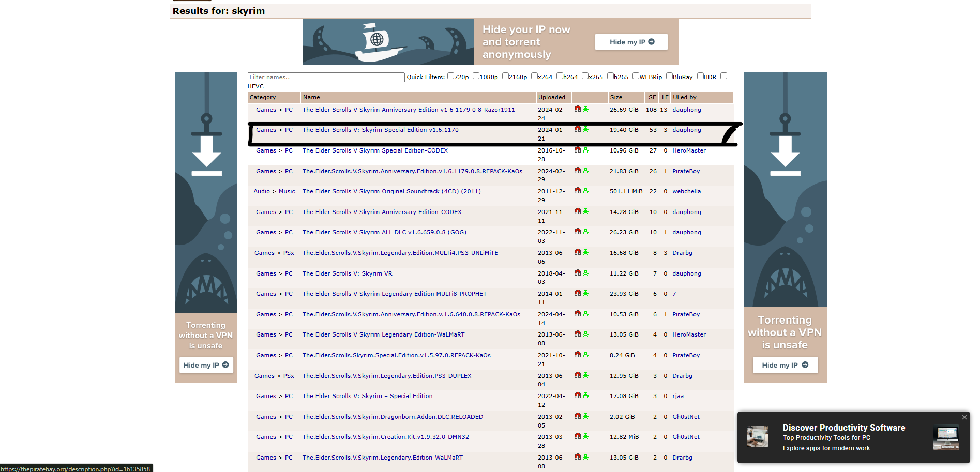Click green skull icon for MULTi8-PROPHET row
Image resolution: width=980 pixels, height=472 pixels.
pyautogui.click(x=586, y=293)
